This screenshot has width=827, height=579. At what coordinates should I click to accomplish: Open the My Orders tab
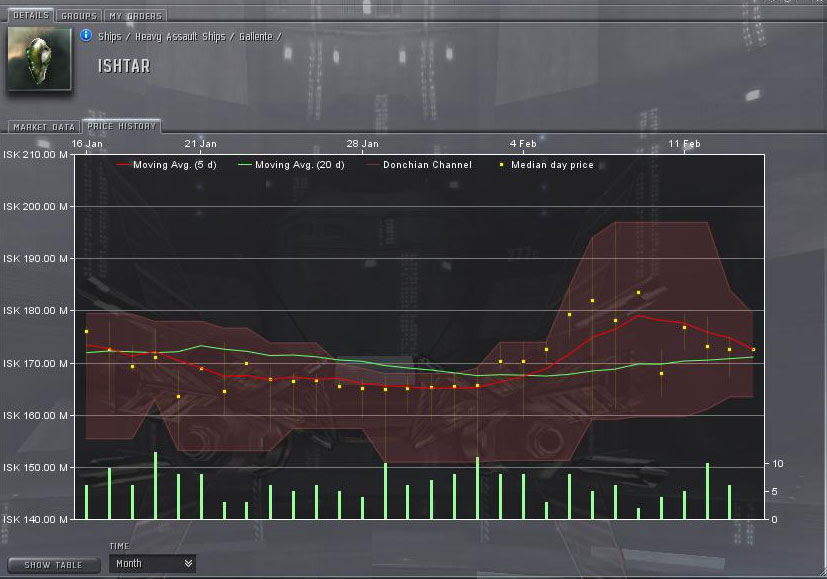pos(135,16)
